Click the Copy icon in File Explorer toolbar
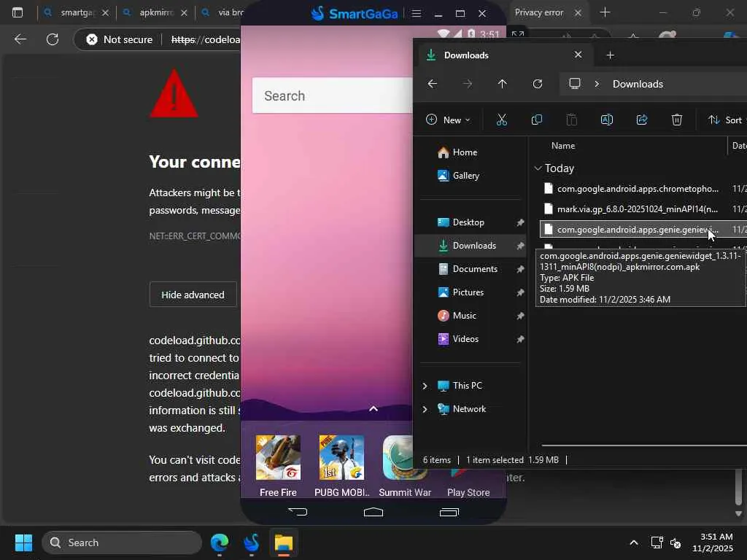The height and width of the screenshot is (560, 747). coord(536,120)
